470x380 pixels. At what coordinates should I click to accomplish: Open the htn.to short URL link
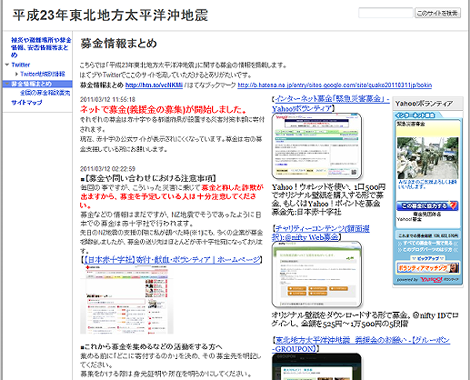154,85
